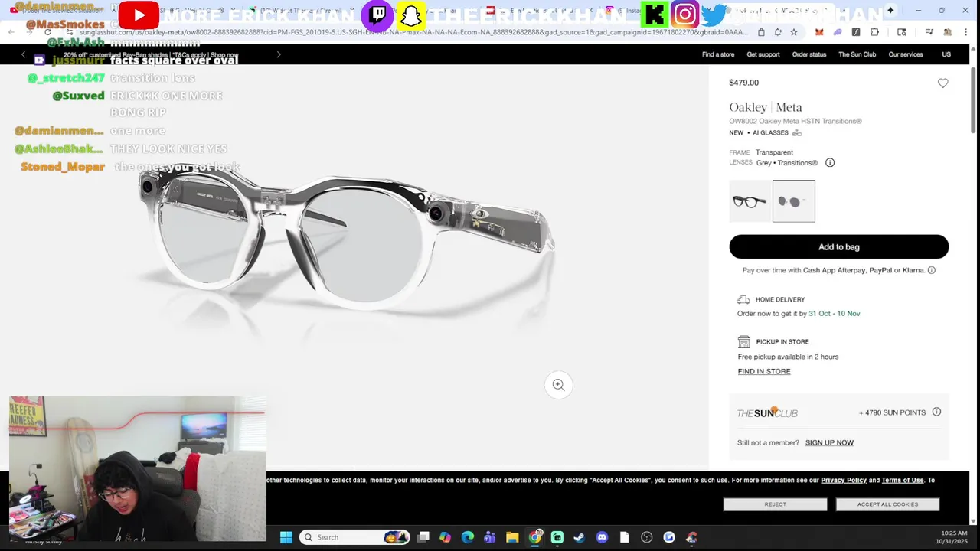Open the Chrome extensions puzzle icon
This screenshot has height=551, width=980.
874,32
